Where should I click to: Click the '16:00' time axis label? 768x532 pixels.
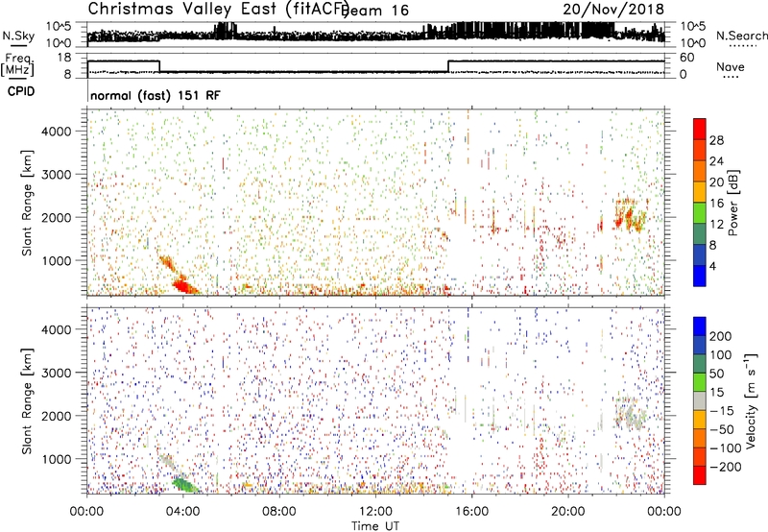click(471, 512)
